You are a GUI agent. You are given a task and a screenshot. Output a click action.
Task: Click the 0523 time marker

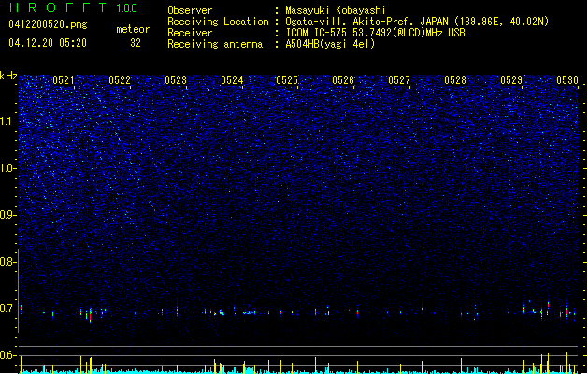(x=176, y=79)
